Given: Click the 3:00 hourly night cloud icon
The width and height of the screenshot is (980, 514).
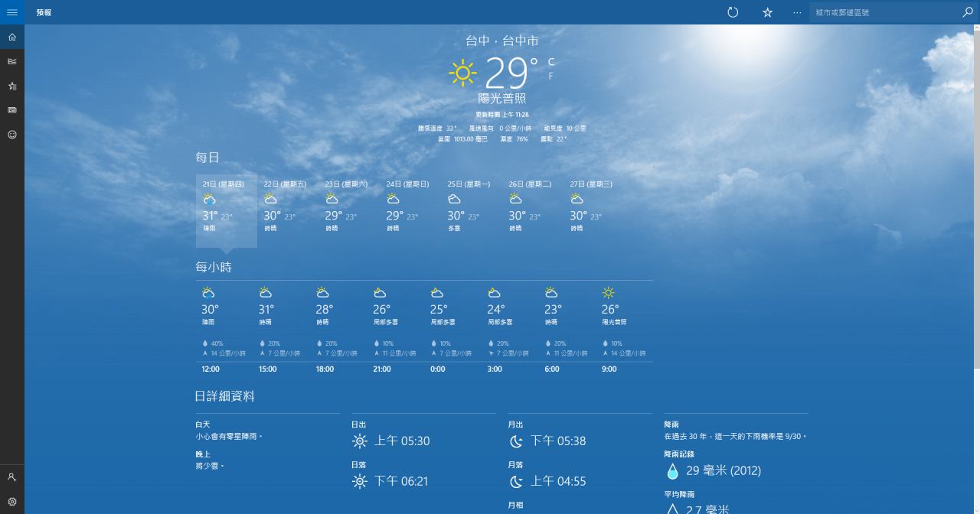Looking at the screenshot, I should pos(494,293).
